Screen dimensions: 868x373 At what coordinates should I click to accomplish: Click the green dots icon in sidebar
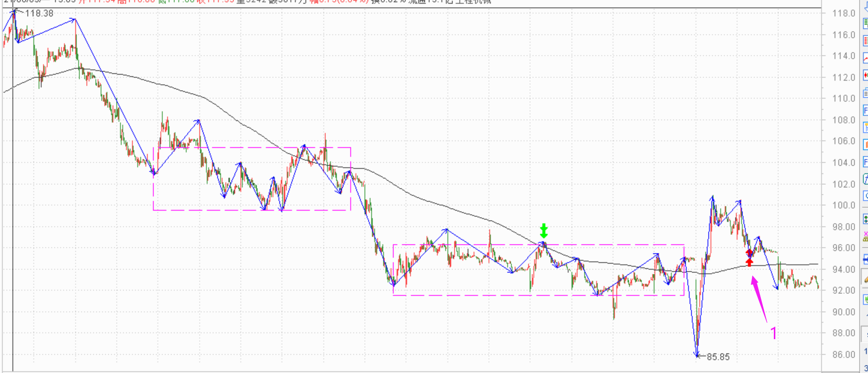[865, 219]
